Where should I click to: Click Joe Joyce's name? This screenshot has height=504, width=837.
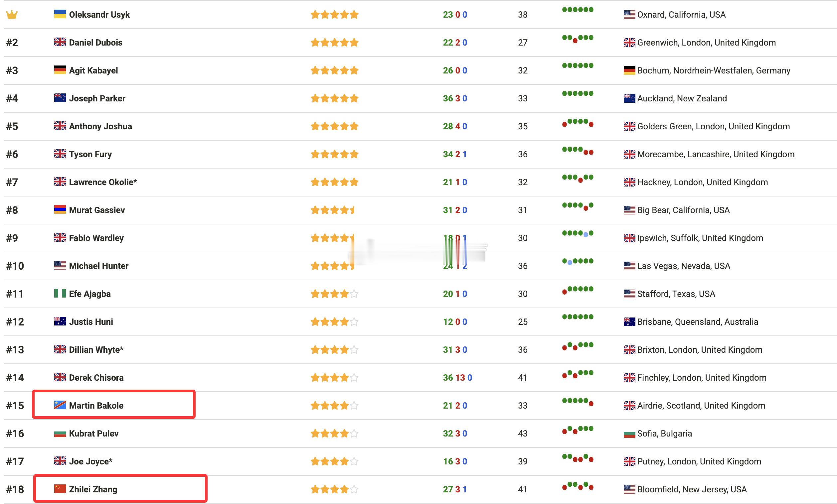91,461
